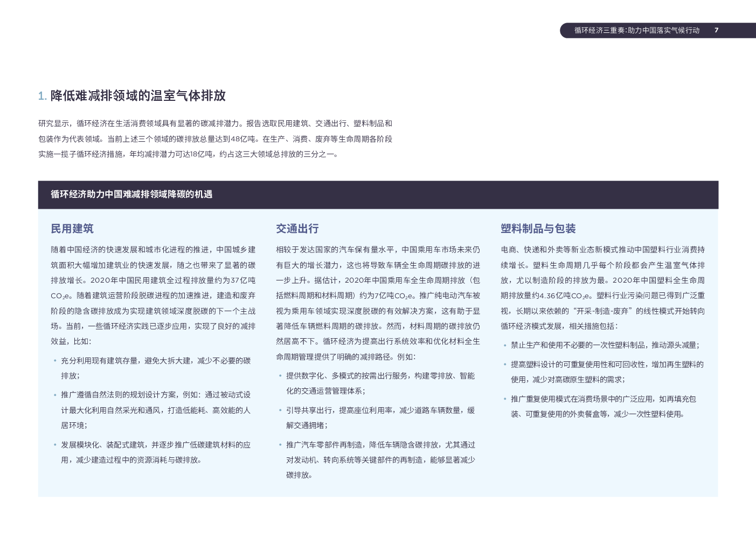Click the line starting 命周期管理提供了明确的减排路径
The image size is (756, 535).
point(346,357)
